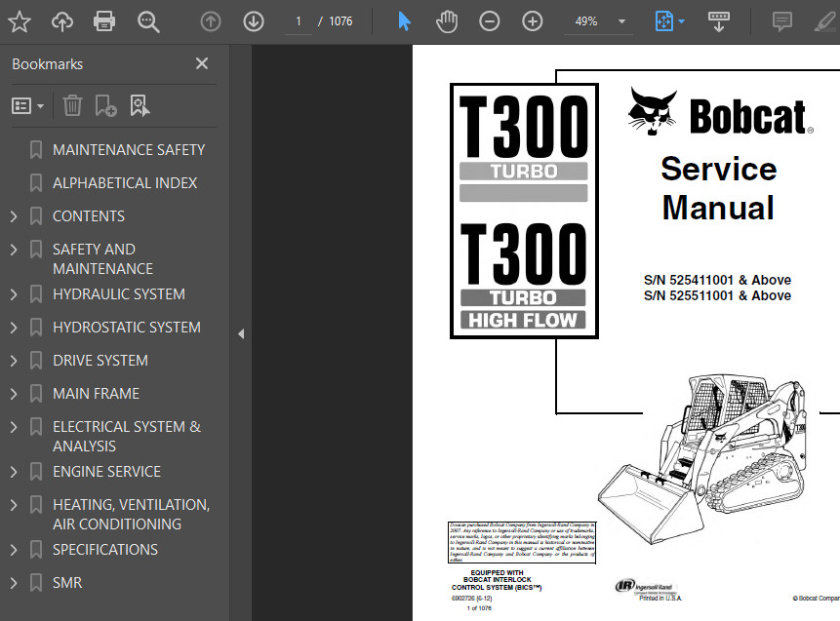Click the fit page icon

[x=664, y=21]
